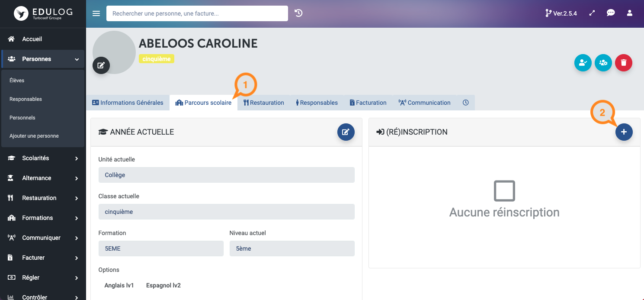Image resolution: width=644 pixels, height=300 pixels.
Task: Open the history clock tab
Action: pyautogui.click(x=466, y=103)
